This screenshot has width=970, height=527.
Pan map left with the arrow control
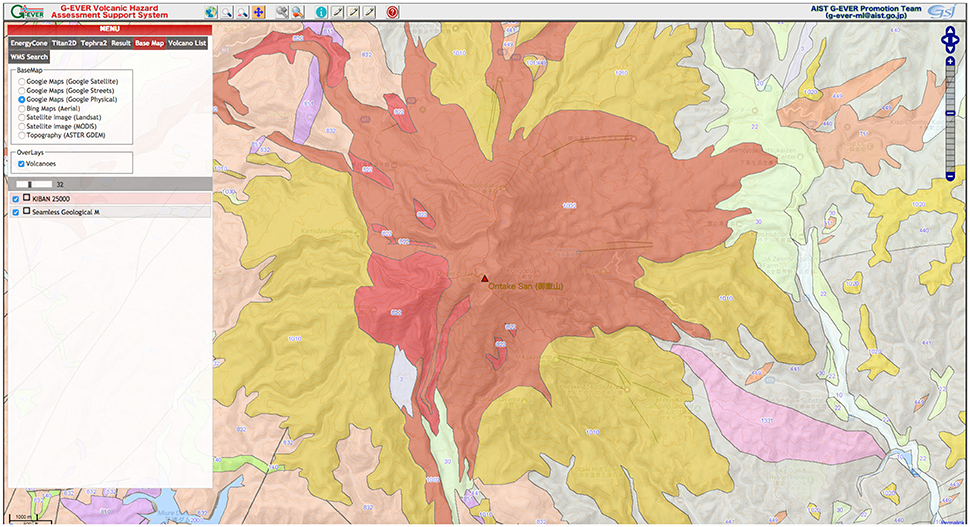[945, 40]
